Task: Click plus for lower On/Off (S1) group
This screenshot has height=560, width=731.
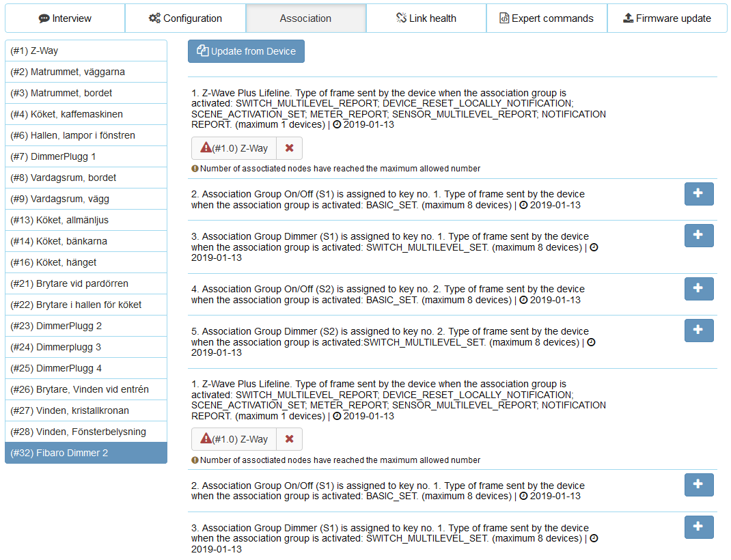Action: coord(698,485)
